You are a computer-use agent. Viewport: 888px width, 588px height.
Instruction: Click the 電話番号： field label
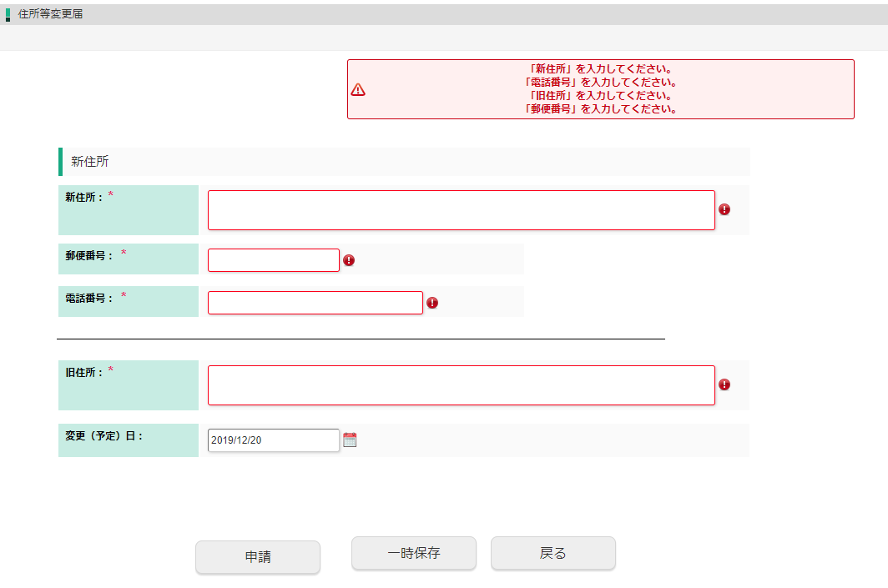pos(89,299)
